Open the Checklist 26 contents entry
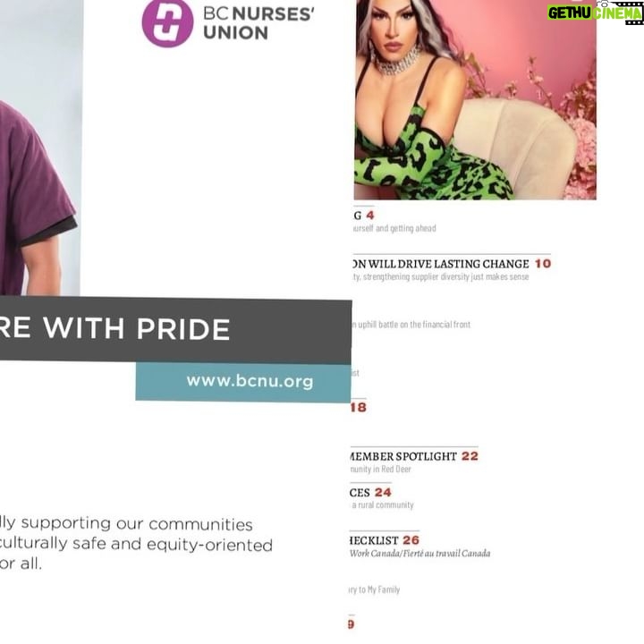644x644 pixels. click(x=385, y=540)
